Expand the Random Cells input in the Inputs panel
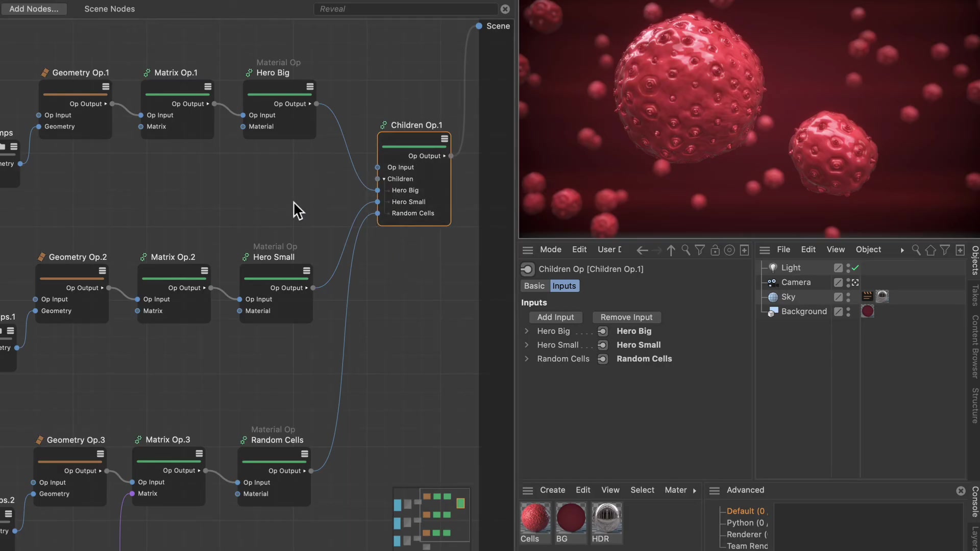980x551 pixels. [527, 359]
